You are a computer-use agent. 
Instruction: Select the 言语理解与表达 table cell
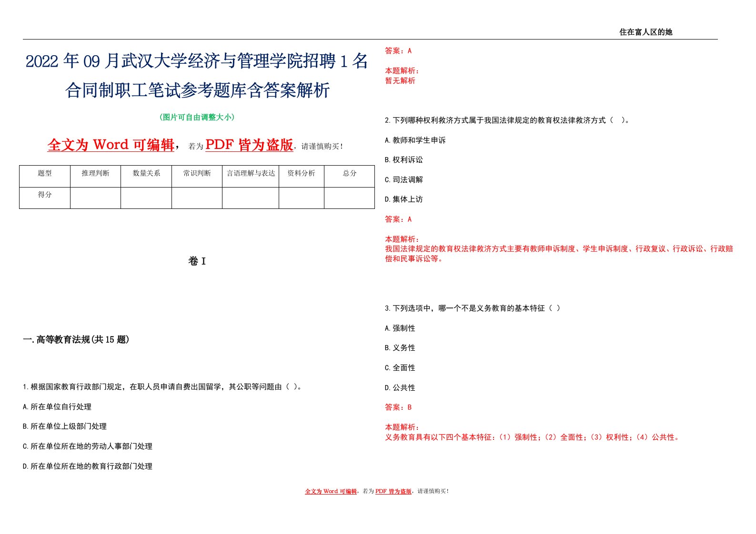[x=251, y=176]
